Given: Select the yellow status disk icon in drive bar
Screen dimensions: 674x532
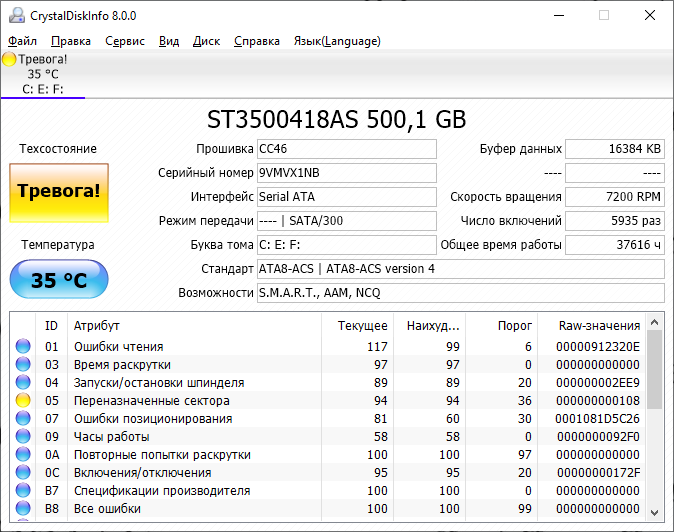Looking at the screenshot, I should (x=9, y=59).
